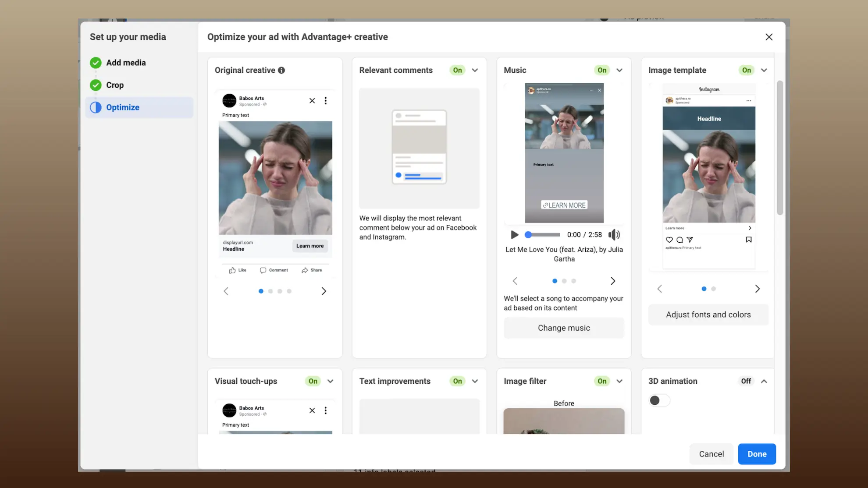The width and height of the screenshot is (868, 488).
Task: Click 3D animation Off status
Action: click(x=746, y=381)
